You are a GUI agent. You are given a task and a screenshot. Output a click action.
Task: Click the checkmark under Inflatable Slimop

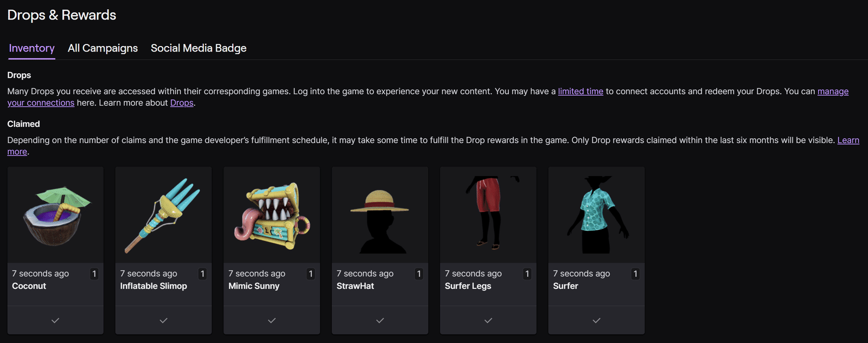[x=163, y=320]
